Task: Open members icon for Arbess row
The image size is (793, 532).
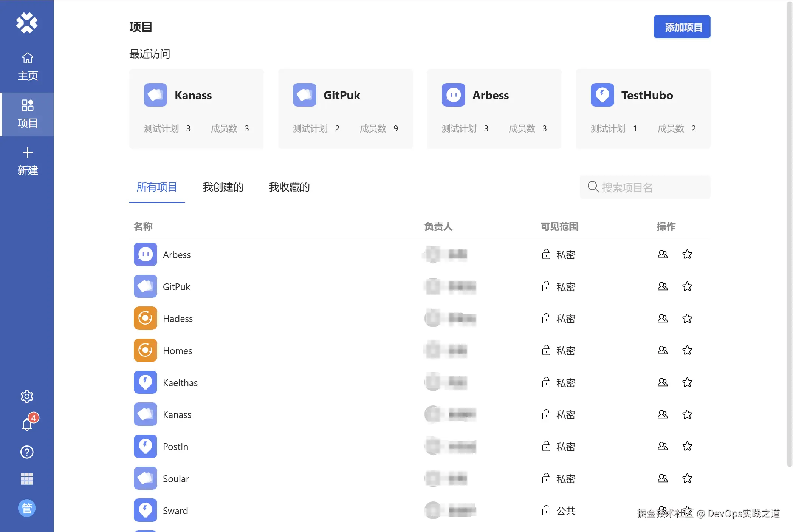Action: (662, 254)
